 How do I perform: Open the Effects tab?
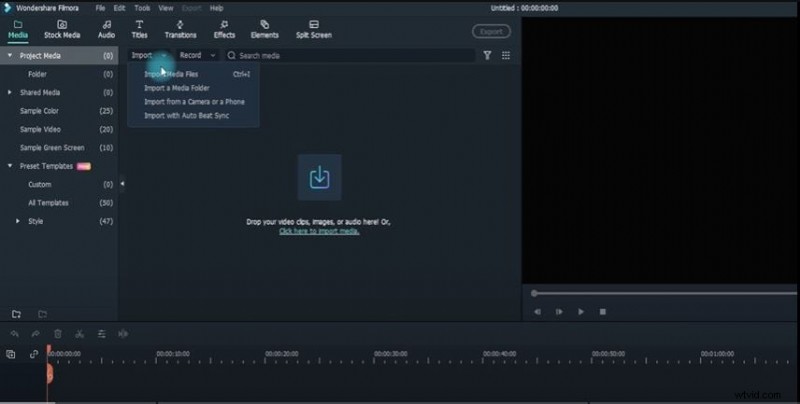(x=224, y=30)
